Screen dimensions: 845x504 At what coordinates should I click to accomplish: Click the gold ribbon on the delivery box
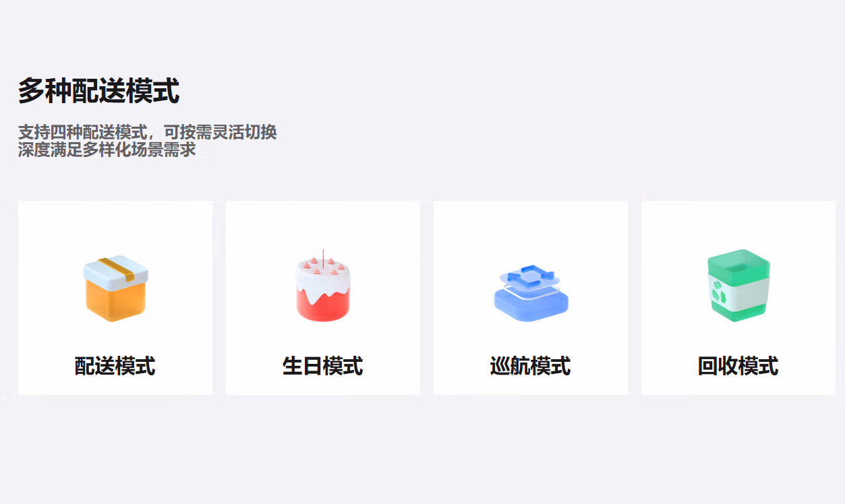click(x=116, y=268)
